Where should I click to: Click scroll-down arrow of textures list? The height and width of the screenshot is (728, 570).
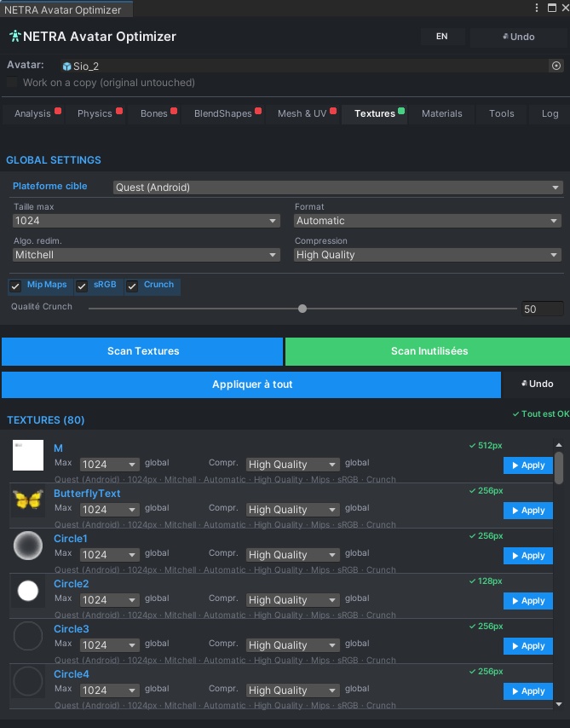(x=559, y=704)
